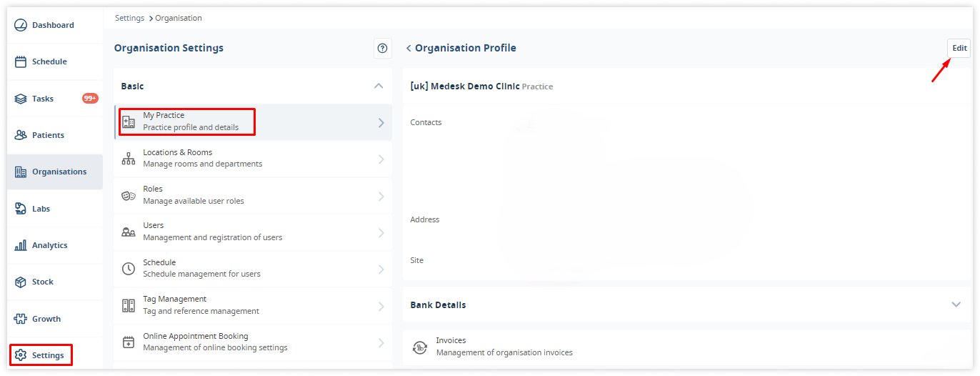Click the Schedule label in sidebar

(49, 61)
